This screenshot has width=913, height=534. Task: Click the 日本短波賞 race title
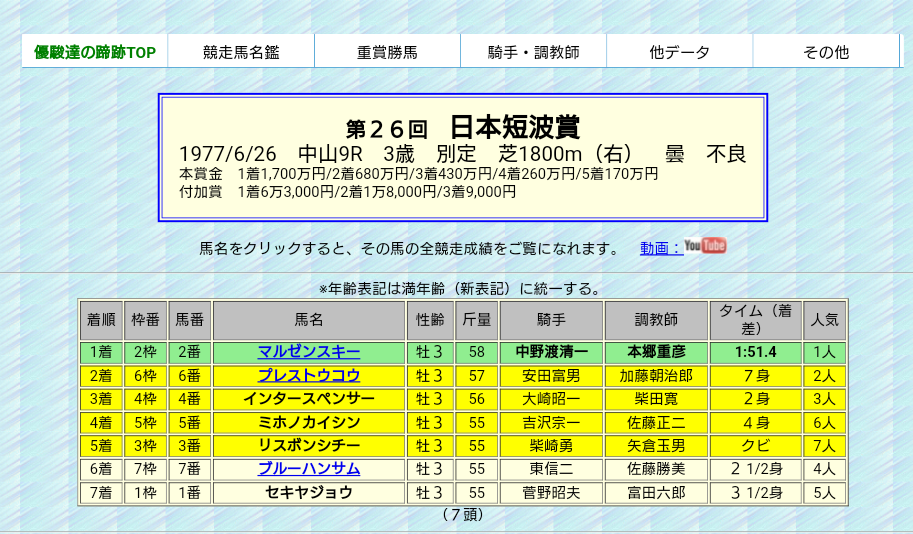pyautogui.click(x=514, y=127)
